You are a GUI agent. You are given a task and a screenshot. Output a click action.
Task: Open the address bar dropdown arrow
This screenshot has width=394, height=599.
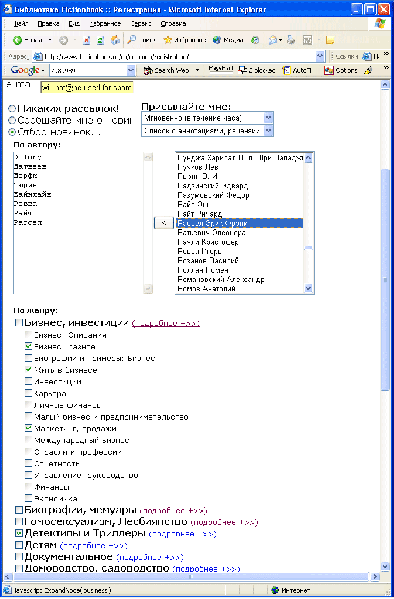click(320, 57)
